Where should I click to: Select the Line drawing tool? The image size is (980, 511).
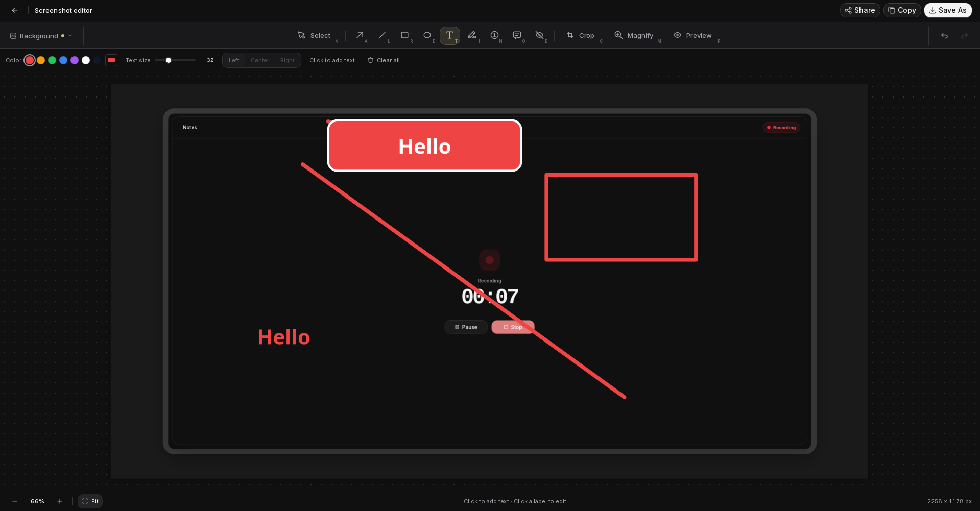(383, 35)
